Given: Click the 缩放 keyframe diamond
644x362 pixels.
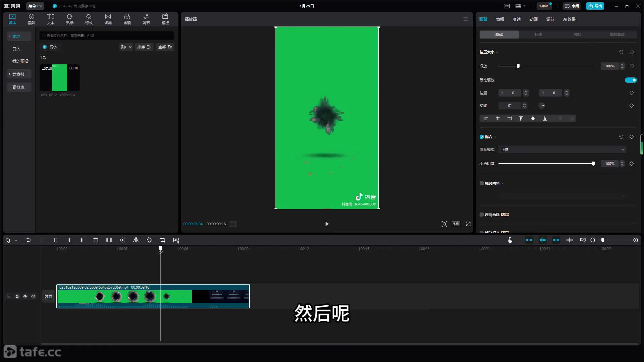Looking at the screenshot, I should (632, 66).
